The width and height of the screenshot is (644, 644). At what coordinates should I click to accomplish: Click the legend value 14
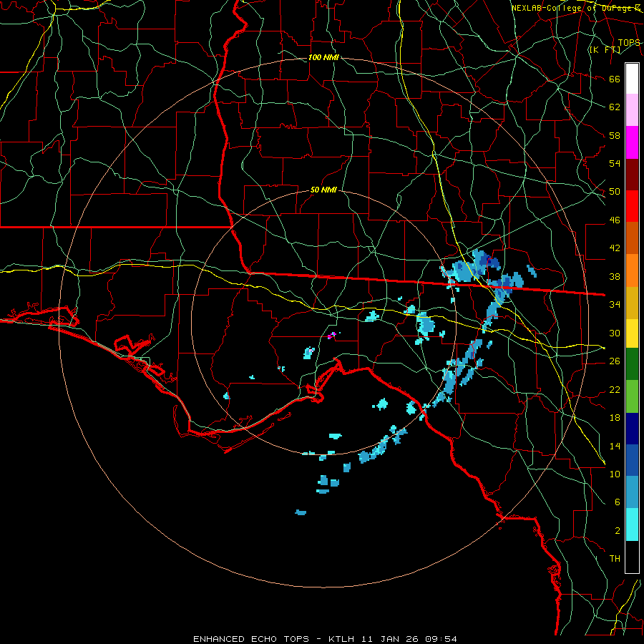pos(615,446)
